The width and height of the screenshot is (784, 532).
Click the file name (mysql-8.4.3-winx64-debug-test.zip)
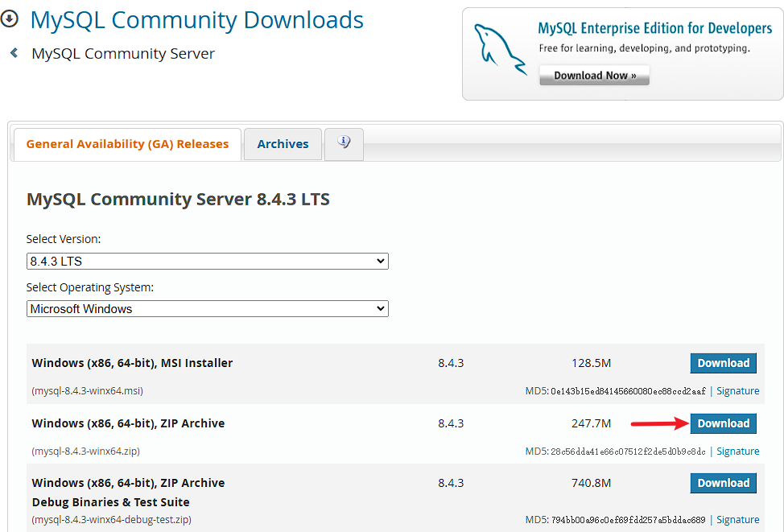(112, 520)
